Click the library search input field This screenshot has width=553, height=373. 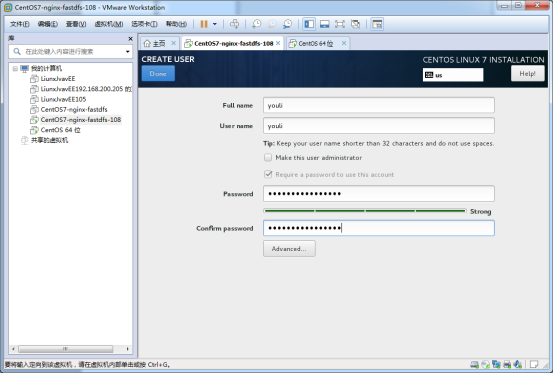72,52
